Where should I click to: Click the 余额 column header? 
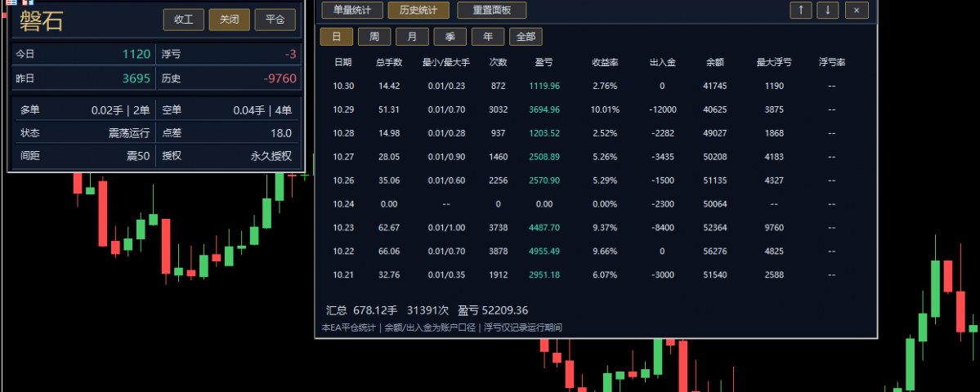click(716, 62)
